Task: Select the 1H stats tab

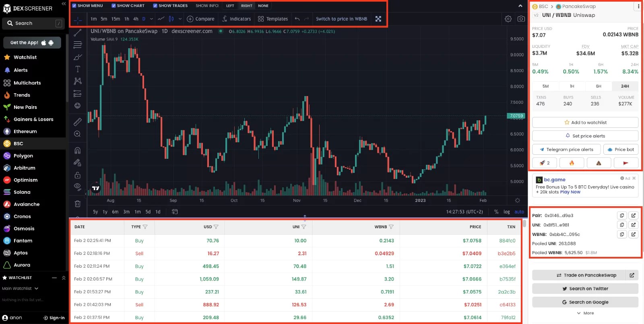Action: 572,86
